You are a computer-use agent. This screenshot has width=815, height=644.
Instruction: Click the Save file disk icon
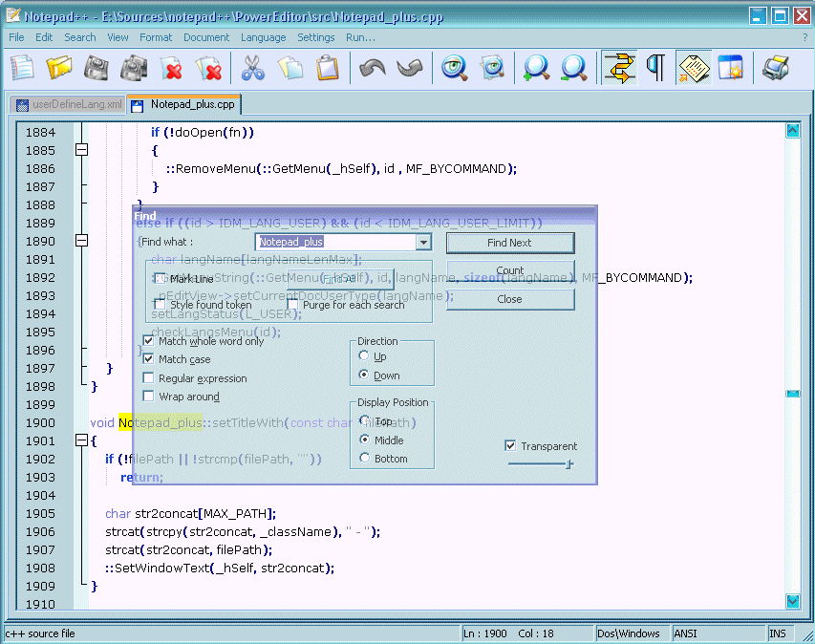click(x=97, y=68)
